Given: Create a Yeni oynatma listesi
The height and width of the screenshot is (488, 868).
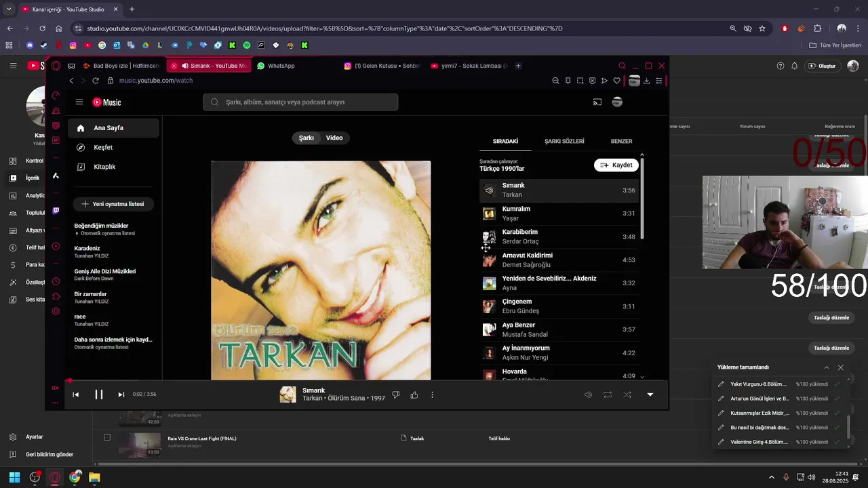Looking at the screenshot, I should tap(113, 204).
